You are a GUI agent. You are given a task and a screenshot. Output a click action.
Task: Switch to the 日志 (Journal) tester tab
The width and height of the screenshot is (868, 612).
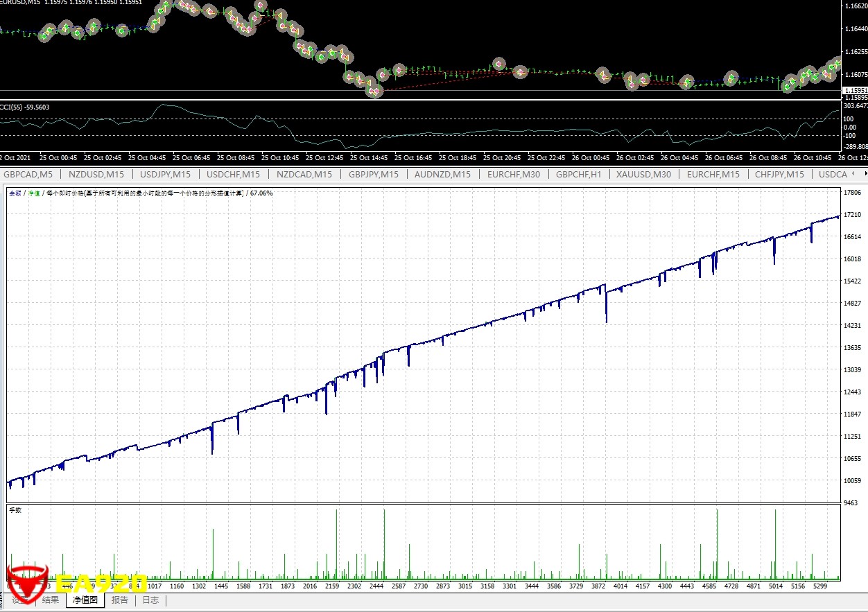coord(150,600)
